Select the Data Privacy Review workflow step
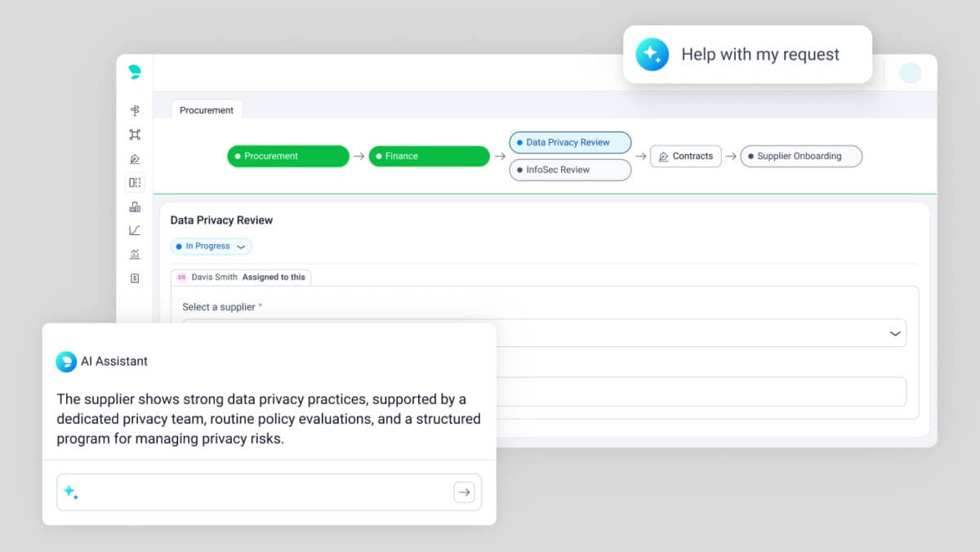The height and width of the screenshot is (552, 980). pyautogui.click(x=570, y=142)
